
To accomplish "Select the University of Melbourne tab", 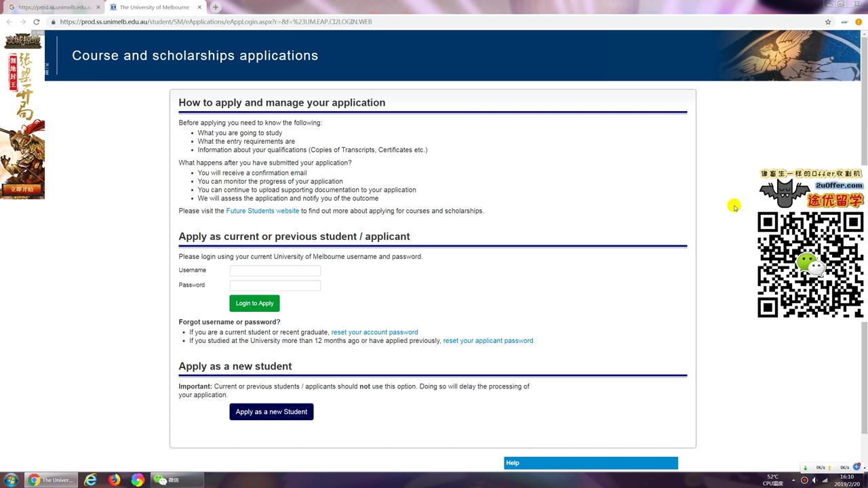I will pos(155,7).
